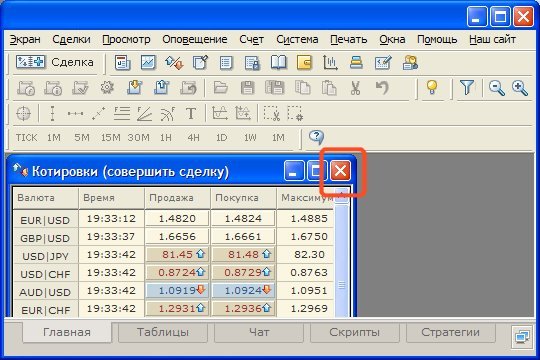Open the Оповещение menu
Viewport: 540px width, 360px height.
pyautogui.click(x=195, y=40)
